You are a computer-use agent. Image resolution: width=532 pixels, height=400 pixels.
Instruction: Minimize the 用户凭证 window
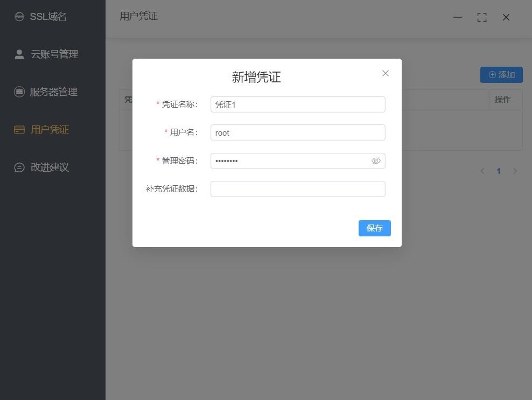[458, 17]
